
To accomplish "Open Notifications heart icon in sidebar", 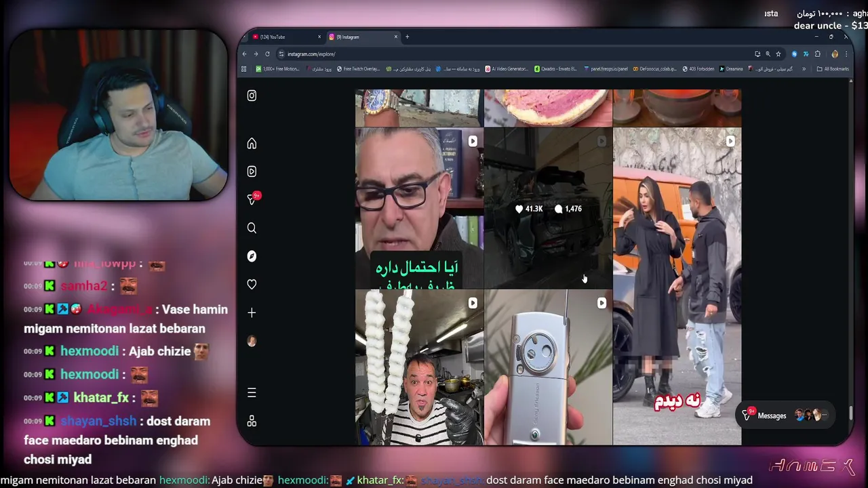I will [252, 285].
